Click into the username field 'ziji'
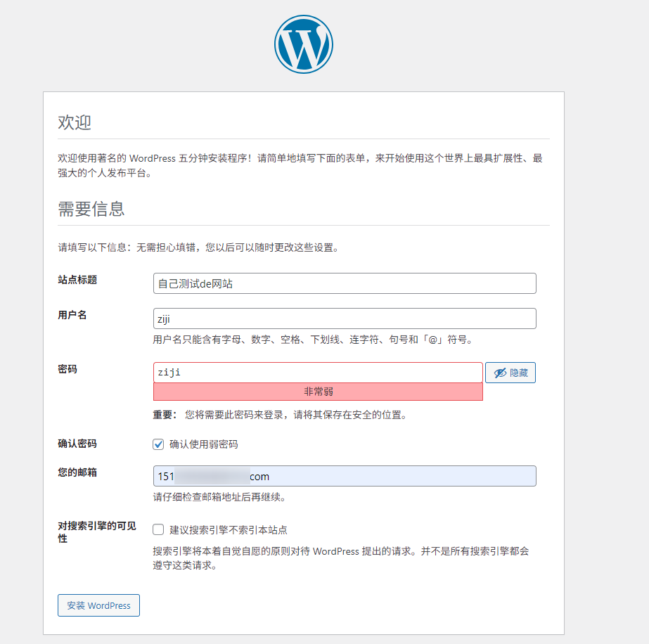Viewport: 649px width, 644px height. click(345, 318)
